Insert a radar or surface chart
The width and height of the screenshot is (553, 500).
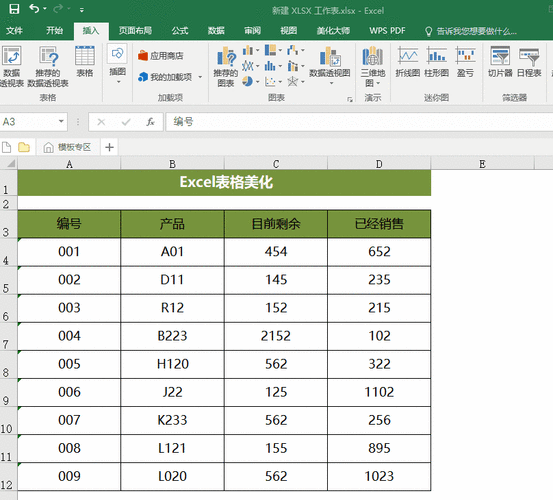[293, 82]
